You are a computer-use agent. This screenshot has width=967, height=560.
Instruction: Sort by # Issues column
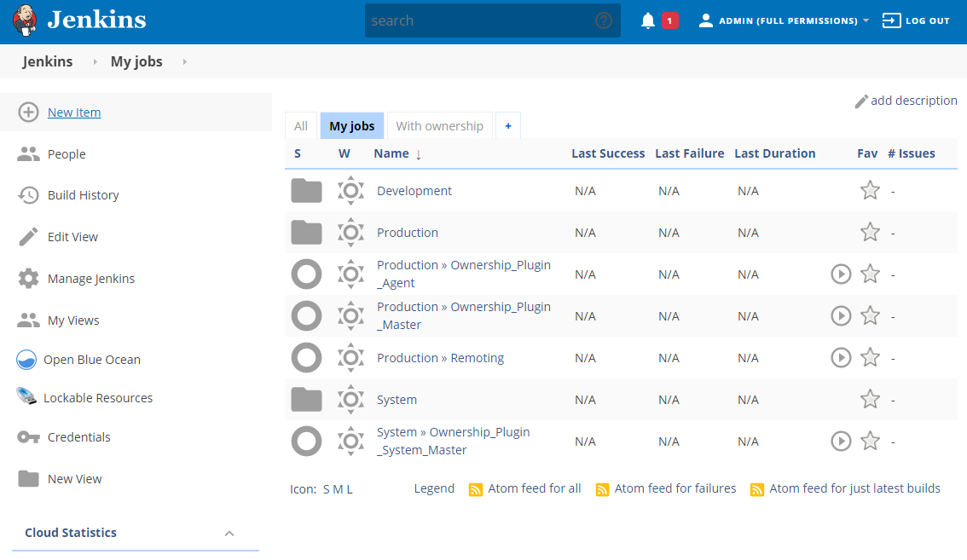coord(912,153)
